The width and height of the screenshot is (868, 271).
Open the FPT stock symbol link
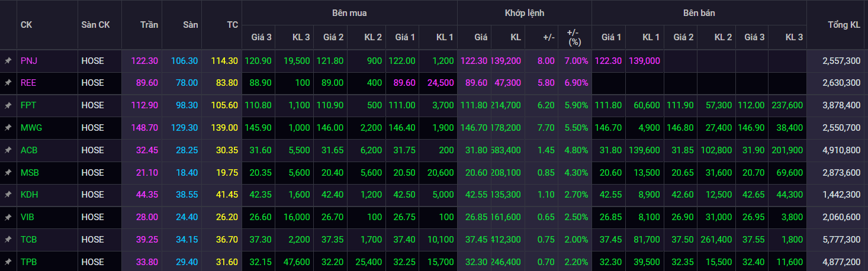click(28, 105)
